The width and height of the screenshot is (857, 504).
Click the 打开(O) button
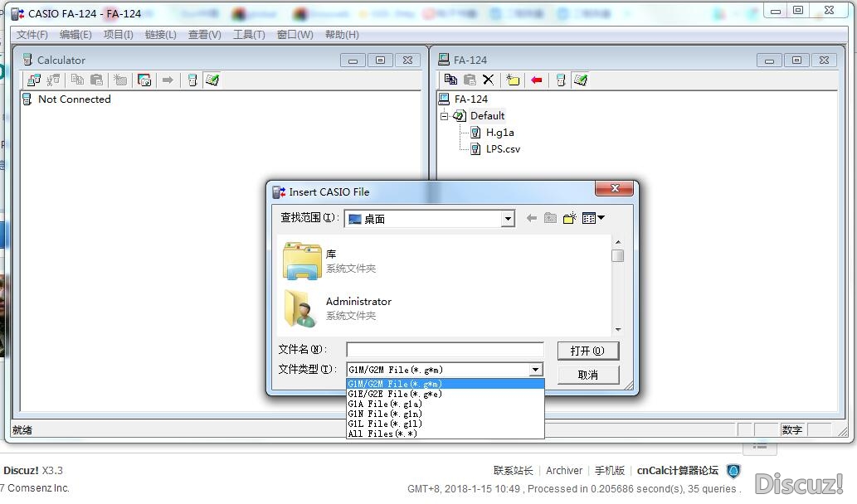click(x=588, y=351)
